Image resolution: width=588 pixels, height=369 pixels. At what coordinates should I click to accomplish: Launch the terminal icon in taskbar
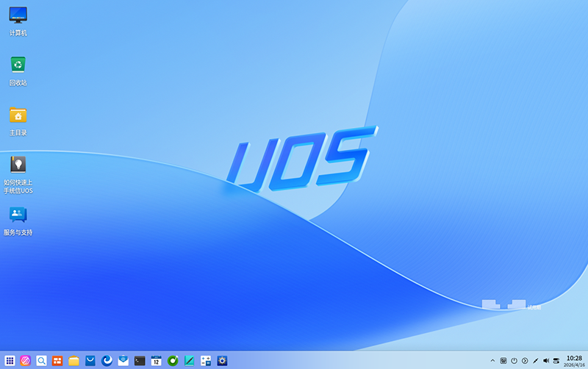pos(140,361)
